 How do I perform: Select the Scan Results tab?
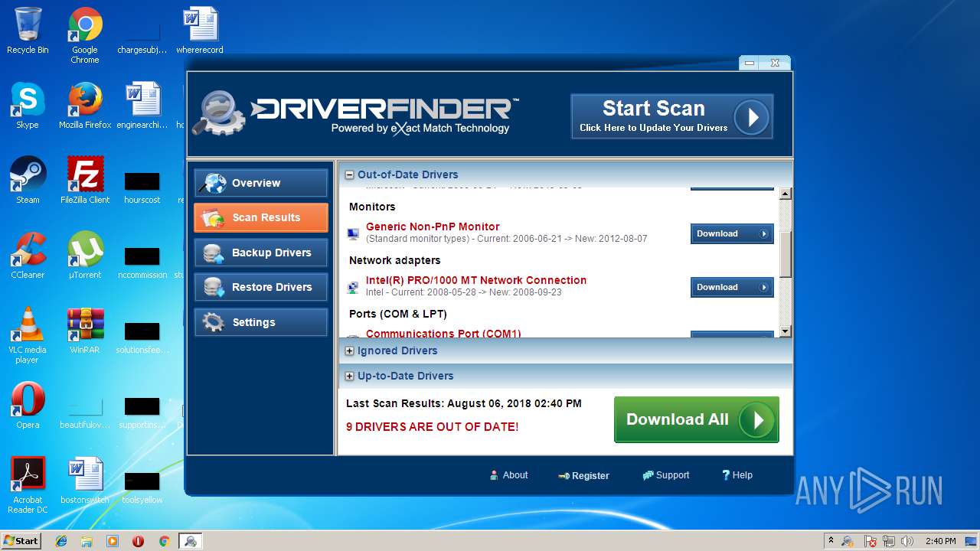point(261,217)
